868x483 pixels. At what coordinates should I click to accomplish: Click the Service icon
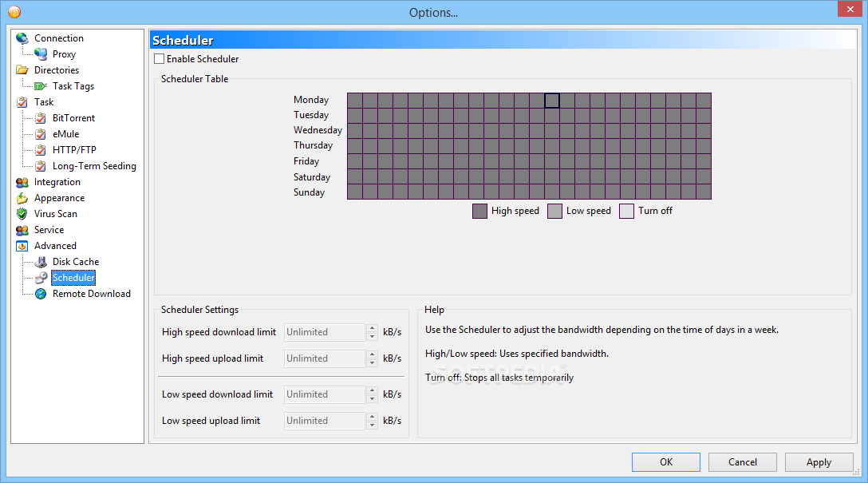[x=22, y=230]
